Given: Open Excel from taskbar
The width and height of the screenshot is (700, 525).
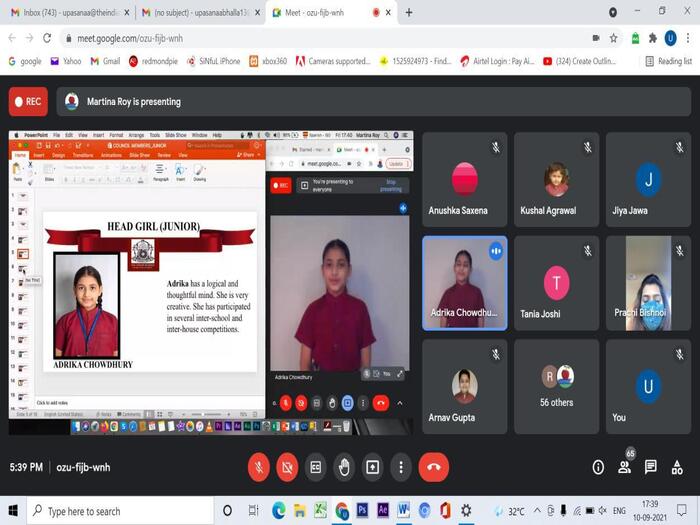Looking at the screenshot, I should 320,510.
